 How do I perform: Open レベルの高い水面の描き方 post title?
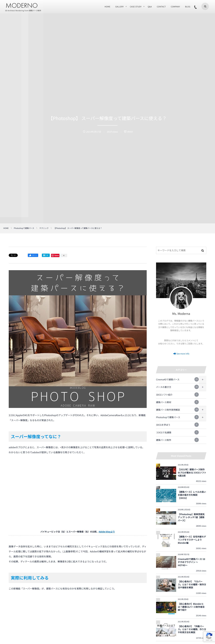192,495
